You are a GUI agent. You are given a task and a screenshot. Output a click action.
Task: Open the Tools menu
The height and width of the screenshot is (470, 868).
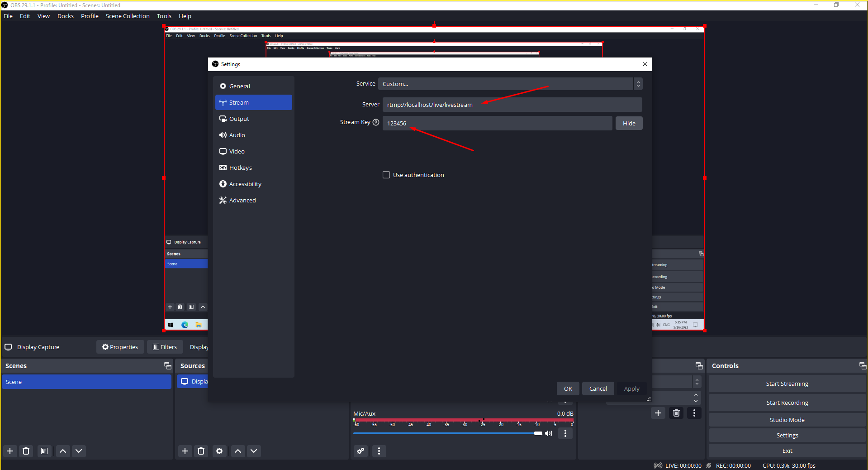click(x=164, y=16)
